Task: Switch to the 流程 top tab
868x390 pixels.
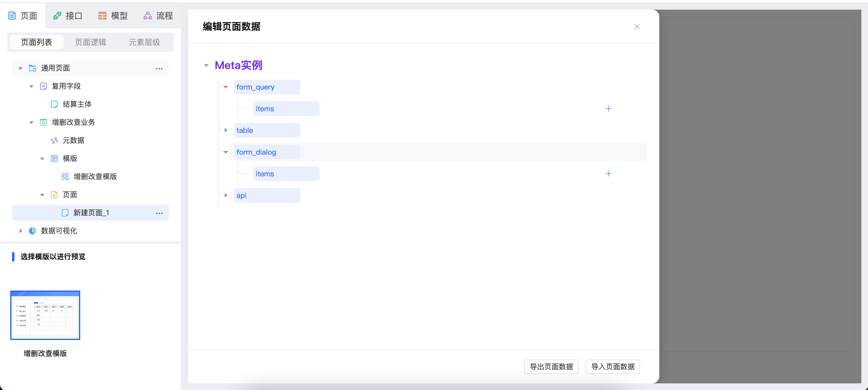Action: point(158,16)
